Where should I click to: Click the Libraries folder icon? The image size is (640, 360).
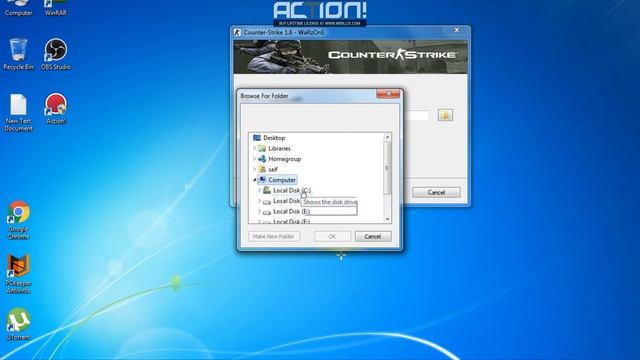tap(262, 149)
